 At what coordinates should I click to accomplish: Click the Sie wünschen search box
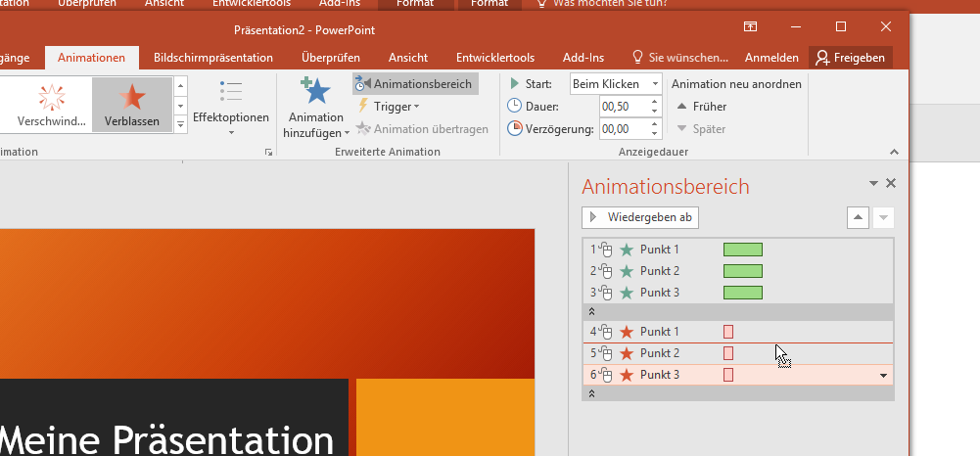[680, 58]
